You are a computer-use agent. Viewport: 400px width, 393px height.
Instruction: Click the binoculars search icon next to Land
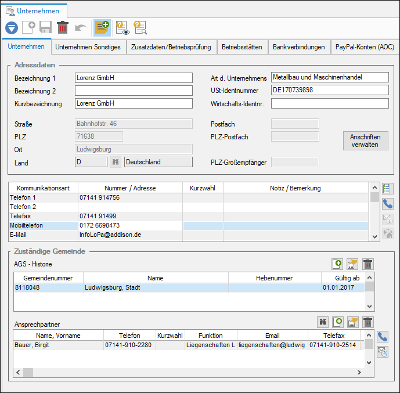[115, 162]
